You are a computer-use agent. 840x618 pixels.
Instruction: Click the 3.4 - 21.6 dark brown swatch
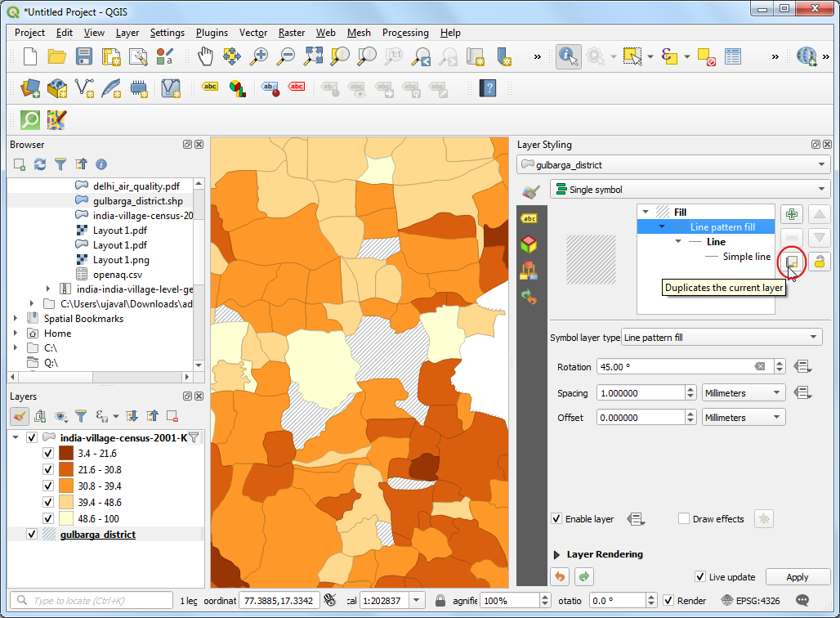tap(66, 453)
